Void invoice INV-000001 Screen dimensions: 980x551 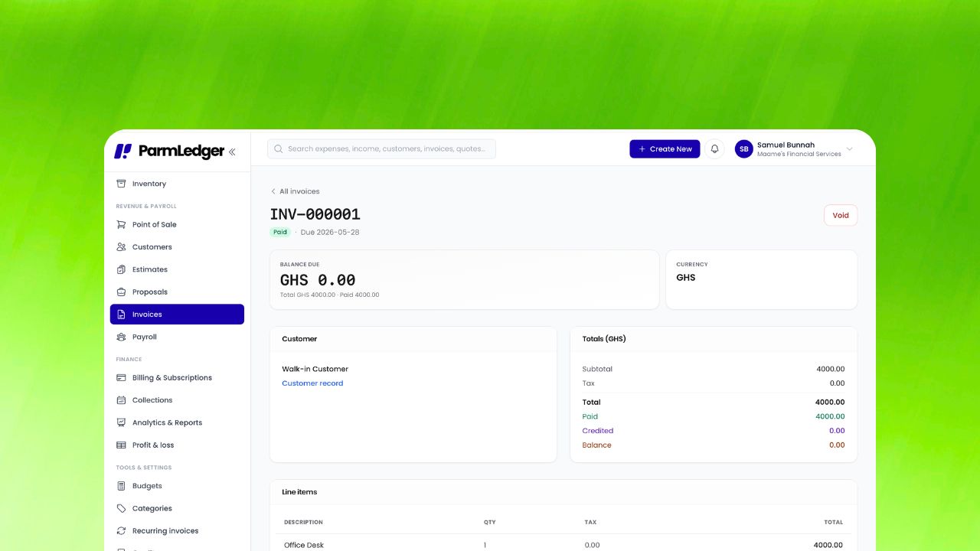(841, 215)
